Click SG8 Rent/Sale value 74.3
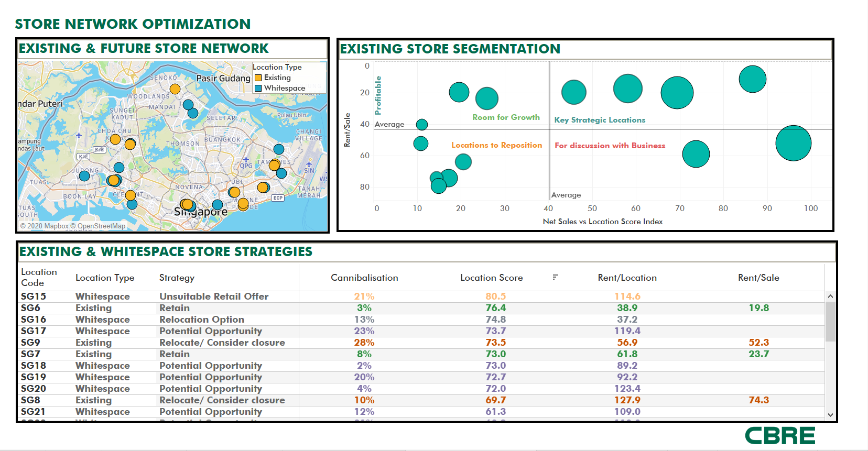Screen dimensions: 868x451 tap(758, 400)
